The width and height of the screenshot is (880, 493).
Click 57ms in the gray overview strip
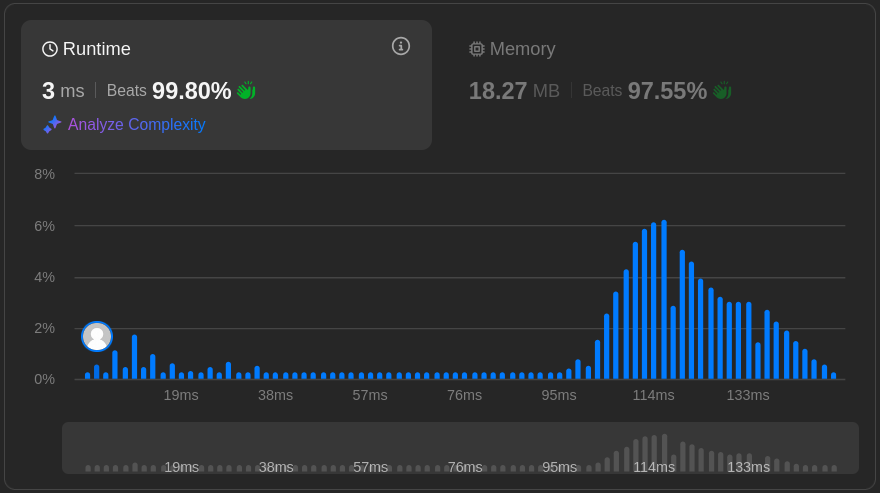click(370, 467)
